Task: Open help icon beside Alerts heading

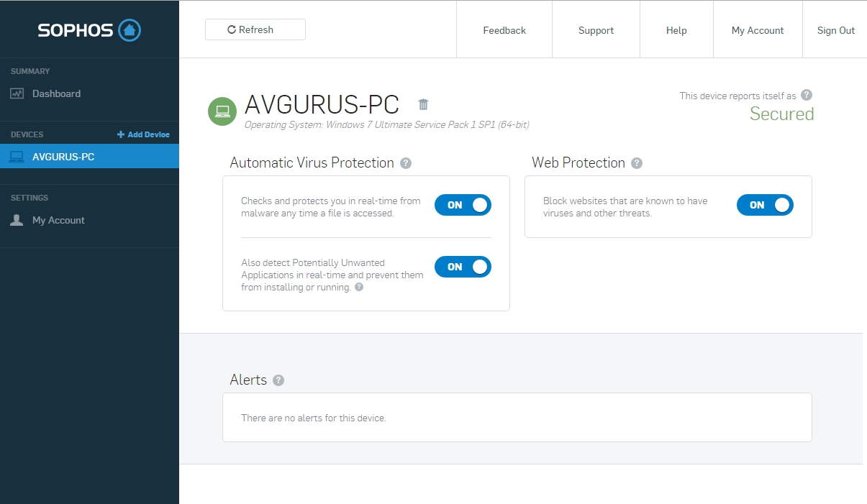Action: click(278, 380)
